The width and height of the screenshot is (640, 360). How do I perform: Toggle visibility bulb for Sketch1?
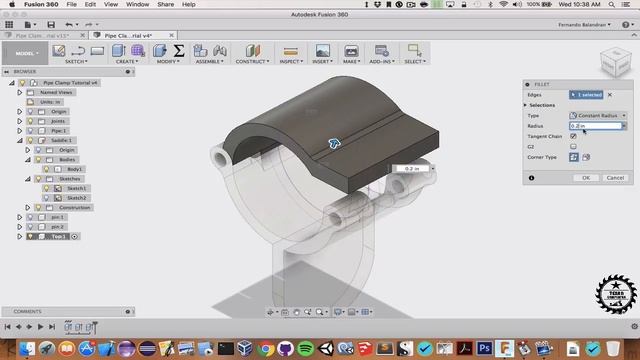(x=46, y=188)
